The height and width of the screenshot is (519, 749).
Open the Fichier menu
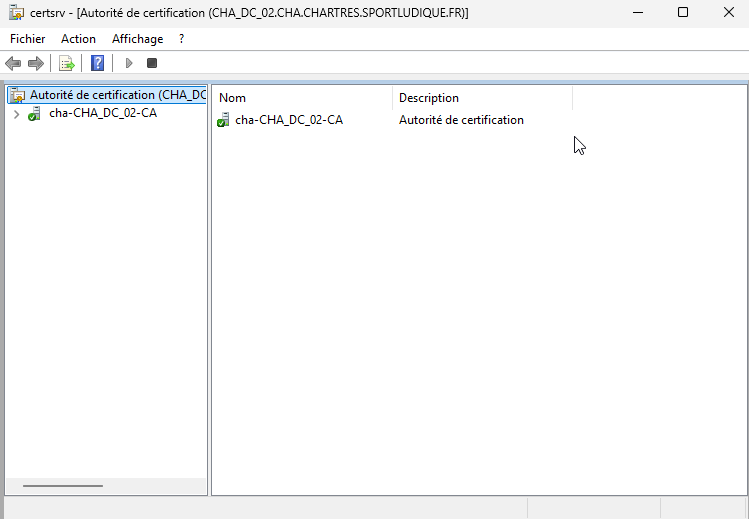pyautogui.click(x=27, y=39)
